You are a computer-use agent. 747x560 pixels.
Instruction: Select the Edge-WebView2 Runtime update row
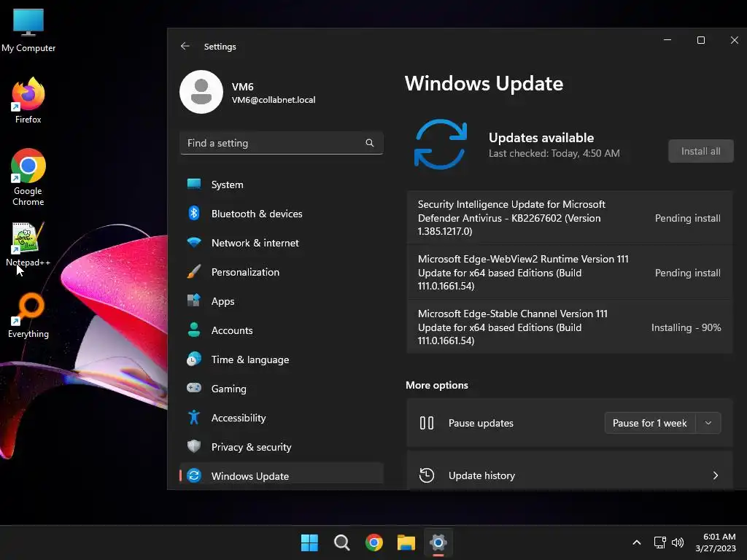(x=569, y=273)
